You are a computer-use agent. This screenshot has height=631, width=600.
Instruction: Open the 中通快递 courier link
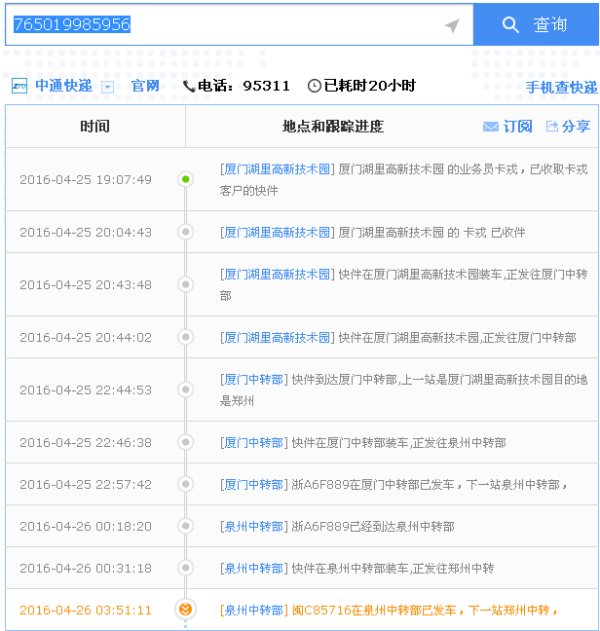tap(63, 86)
